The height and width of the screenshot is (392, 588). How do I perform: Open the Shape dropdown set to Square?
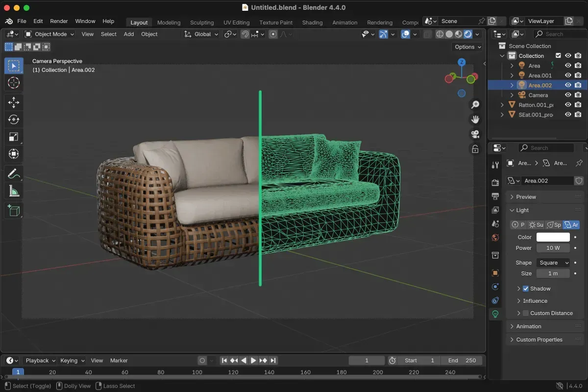pyautogui.click(x=553, y=263)
